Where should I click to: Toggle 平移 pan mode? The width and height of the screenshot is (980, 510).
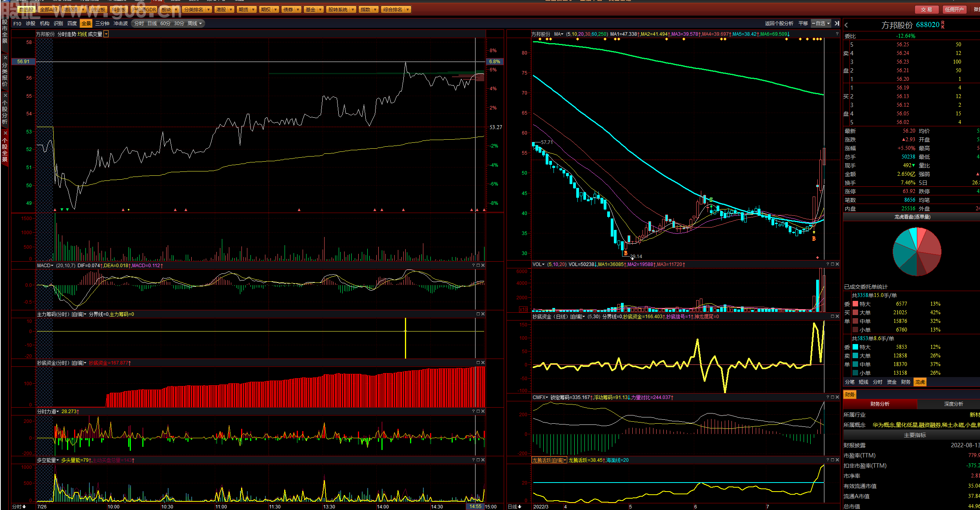coord(803,24)
